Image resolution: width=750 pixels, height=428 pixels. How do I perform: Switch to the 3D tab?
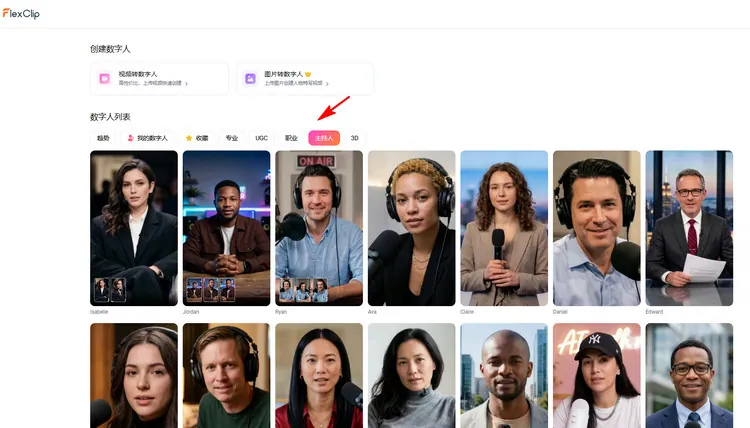click(x=354, y=138)
